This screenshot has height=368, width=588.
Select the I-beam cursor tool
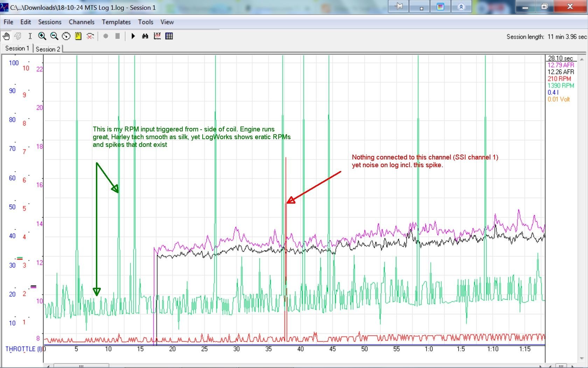(x=30, y=36)
